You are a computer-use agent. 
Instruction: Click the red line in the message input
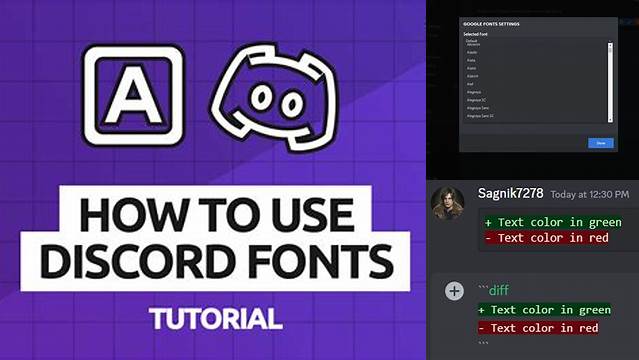(x=538, y=328)
